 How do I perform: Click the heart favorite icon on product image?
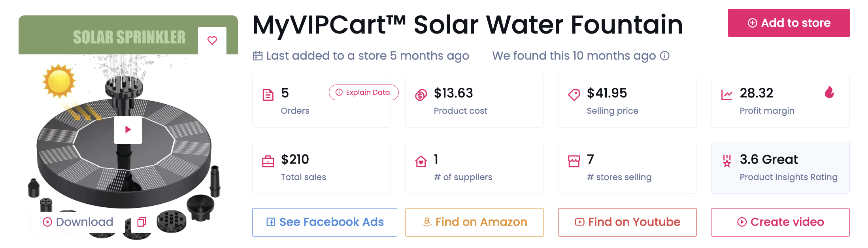[212, 40]
